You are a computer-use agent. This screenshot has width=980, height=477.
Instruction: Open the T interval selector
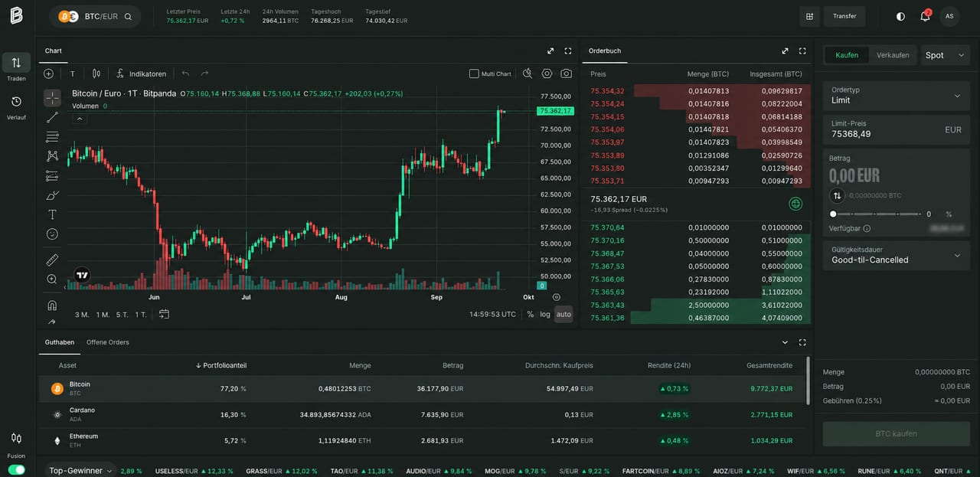pos(73,74)
